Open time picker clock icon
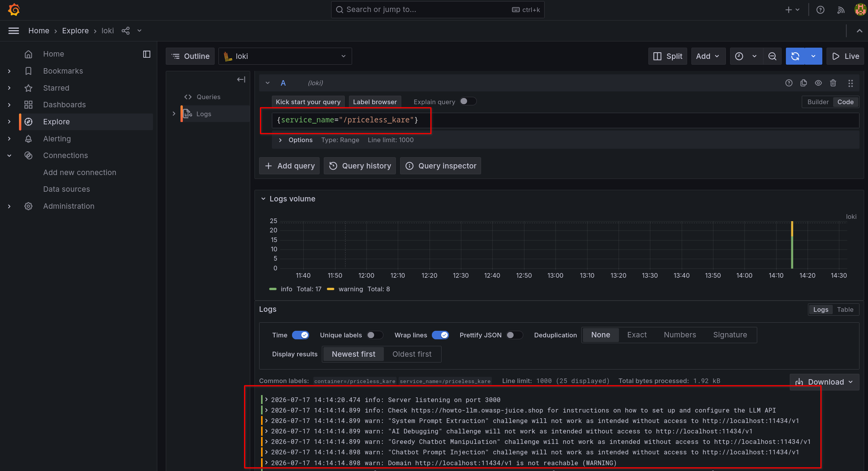868x471 pixels. point(739,56)
